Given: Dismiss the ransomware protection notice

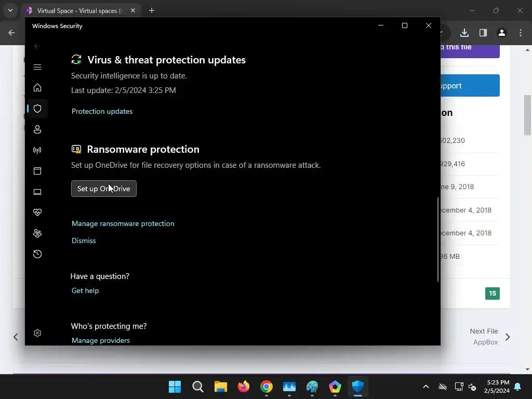Looking at the screenshot, I should [84, 241].
